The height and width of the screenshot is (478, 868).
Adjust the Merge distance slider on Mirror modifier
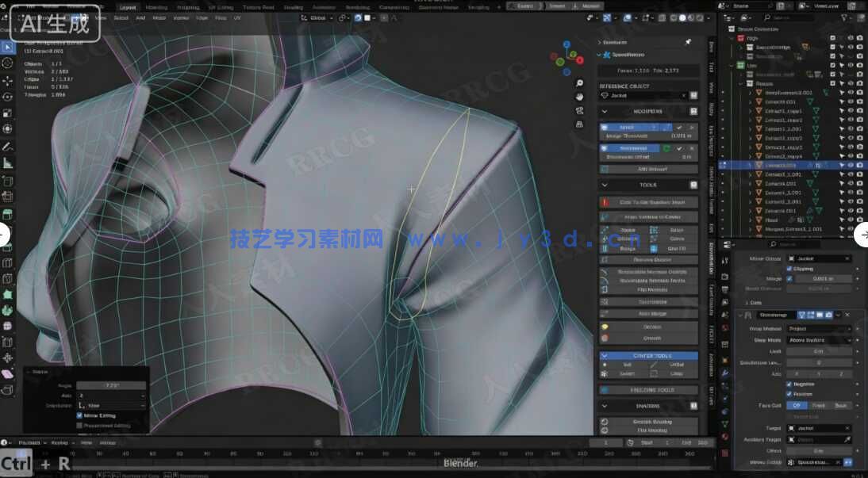[823, 278]
